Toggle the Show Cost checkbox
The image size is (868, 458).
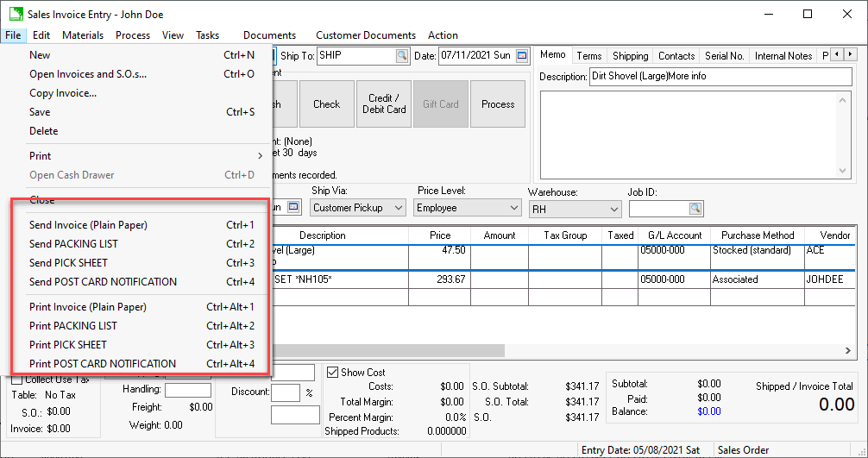click(x=332, y=373)
